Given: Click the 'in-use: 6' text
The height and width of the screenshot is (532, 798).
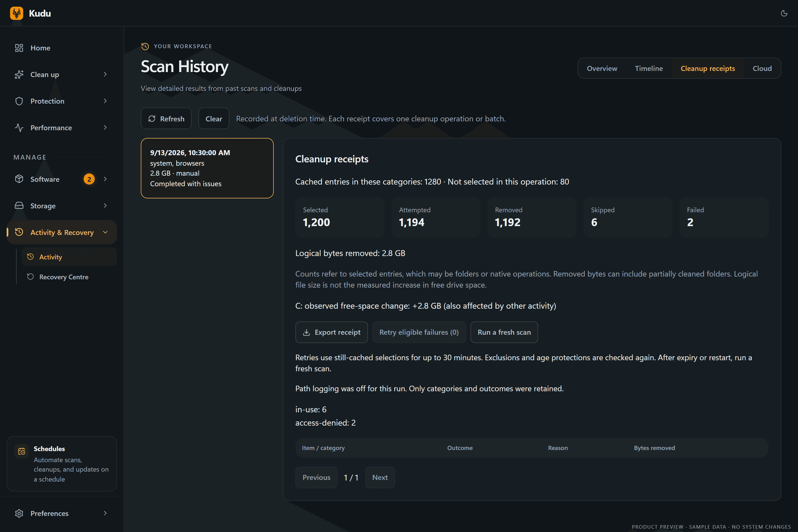Looking at the screenshot, I should (x=311, y=410).
